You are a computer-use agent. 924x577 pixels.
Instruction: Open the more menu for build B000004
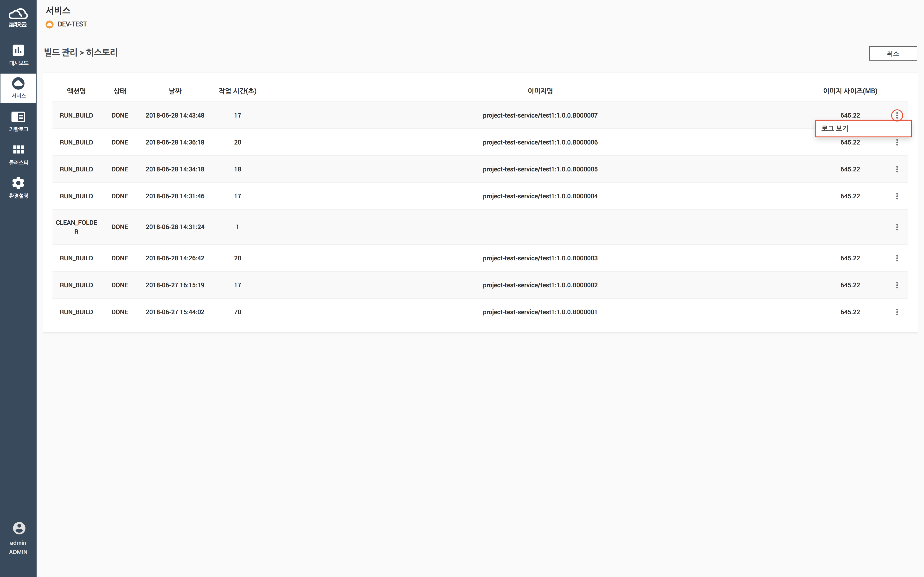[x=897, y=196]
